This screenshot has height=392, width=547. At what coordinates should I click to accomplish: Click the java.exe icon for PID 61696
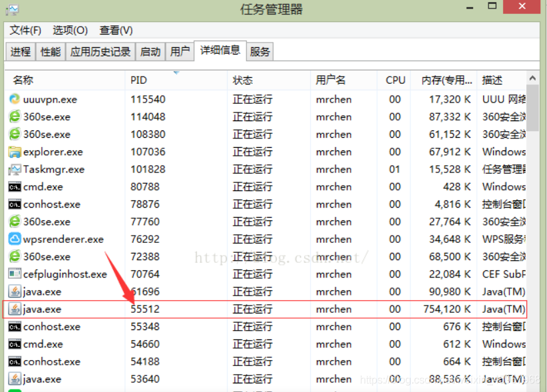pos(14,292)
